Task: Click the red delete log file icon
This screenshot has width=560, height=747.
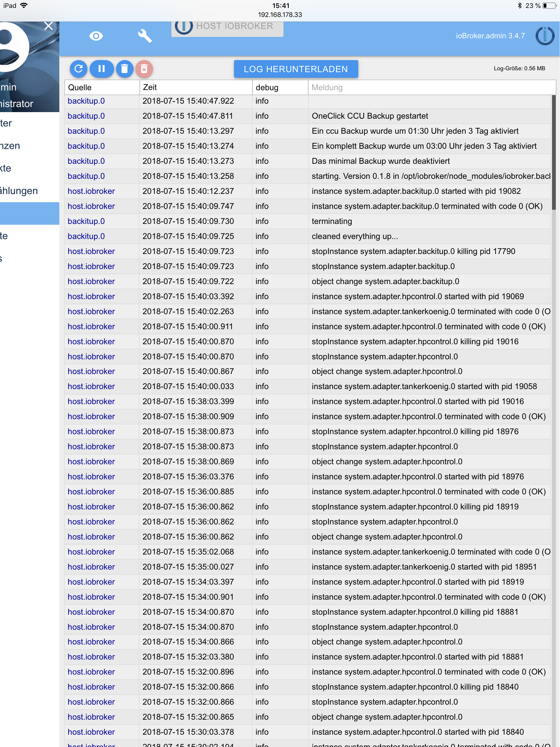Action: [144, 69]
